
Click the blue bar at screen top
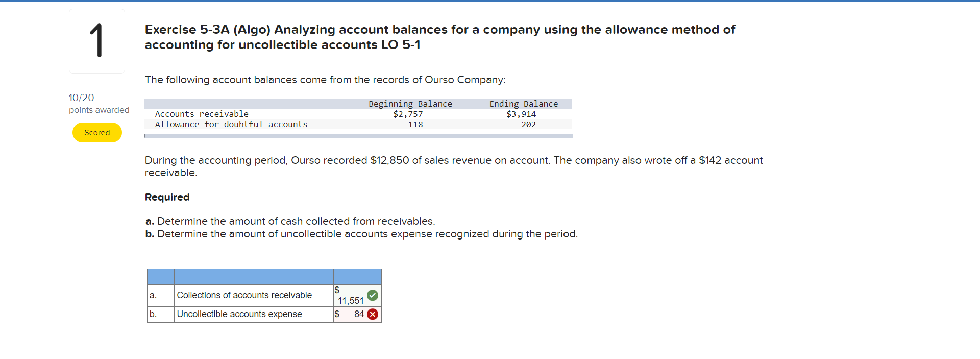[x=490, y=2]
